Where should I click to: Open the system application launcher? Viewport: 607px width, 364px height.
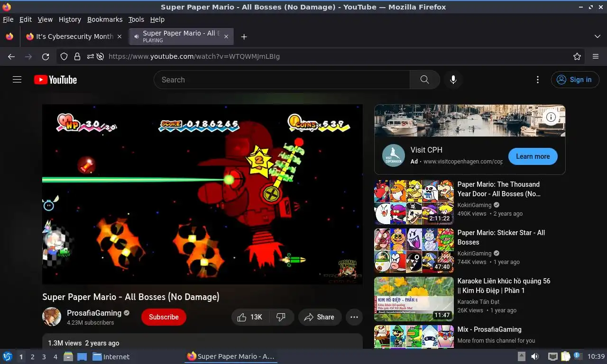click(x=8, y=356)
